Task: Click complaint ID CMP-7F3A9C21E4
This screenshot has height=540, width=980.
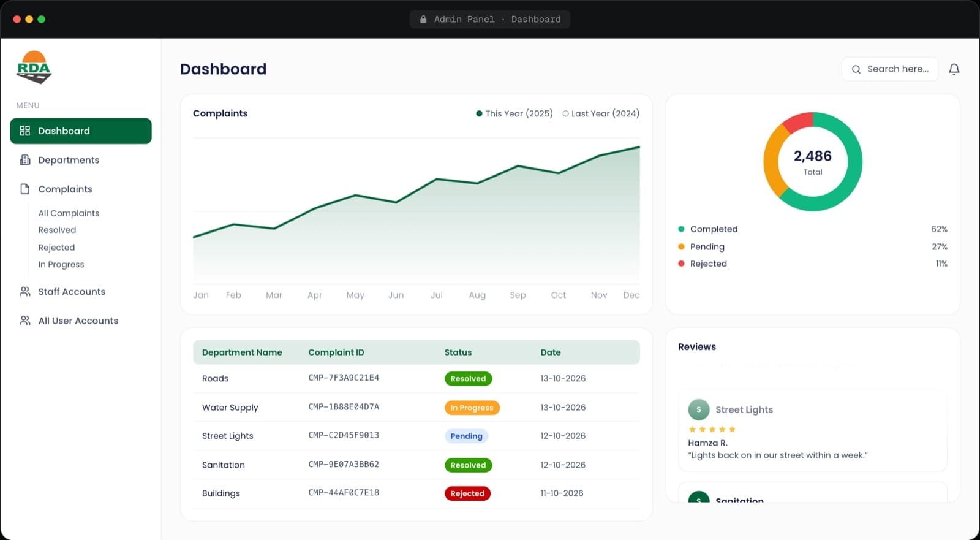Action: pos(344,378)
